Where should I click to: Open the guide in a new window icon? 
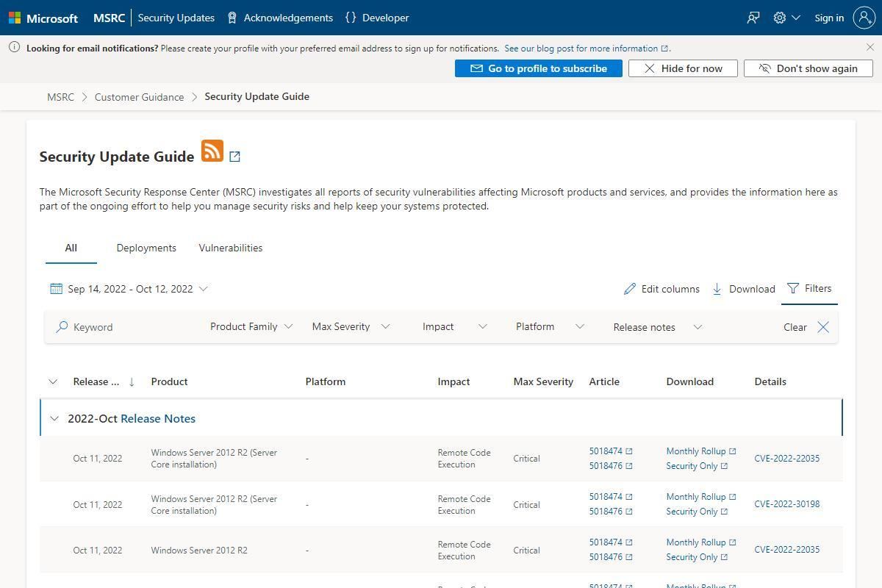pyautogui.click(x=234, y=157)
